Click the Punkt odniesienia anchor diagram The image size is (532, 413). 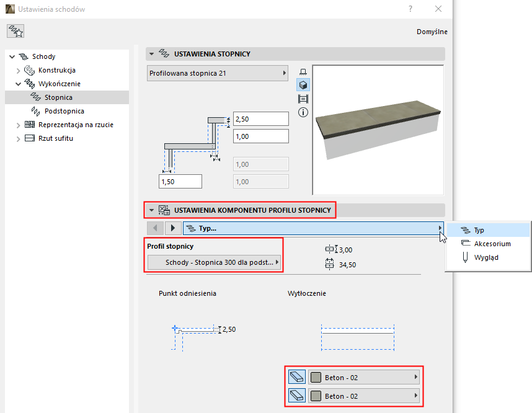click(x=198, y=337)
